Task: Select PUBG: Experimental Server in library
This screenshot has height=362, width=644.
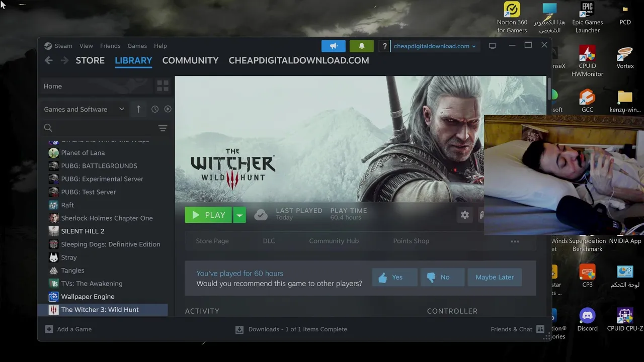Action: click(103, 179)
